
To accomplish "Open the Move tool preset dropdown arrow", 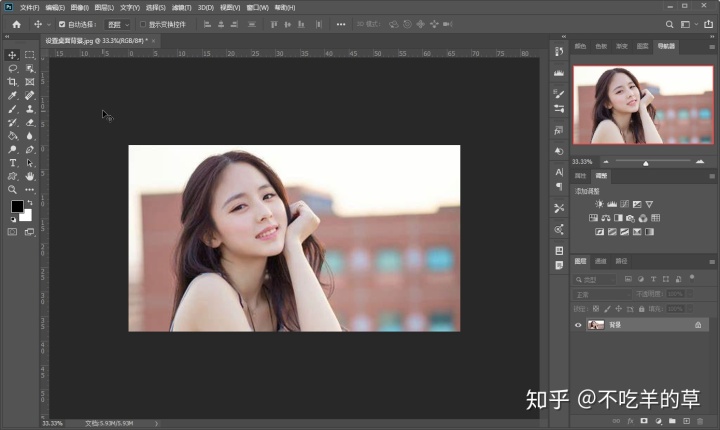I will 49,24.
